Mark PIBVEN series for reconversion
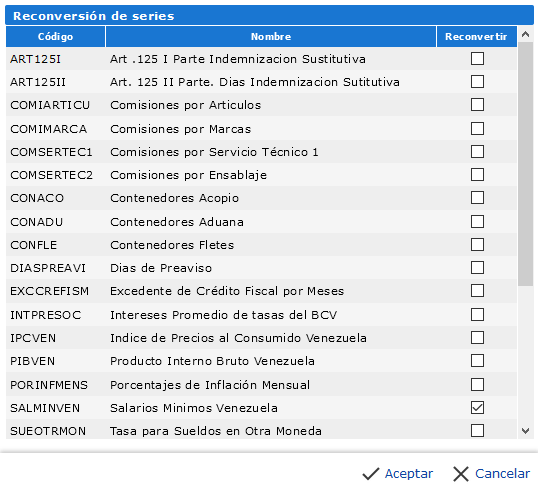This screenshot has width=538, height=494. 477,361
